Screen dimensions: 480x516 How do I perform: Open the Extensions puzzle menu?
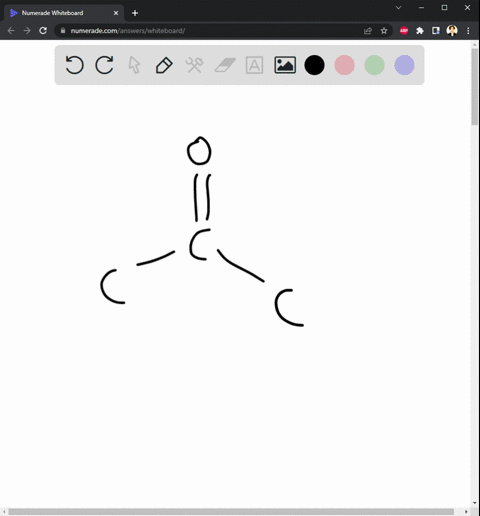(x=420, y=31)
